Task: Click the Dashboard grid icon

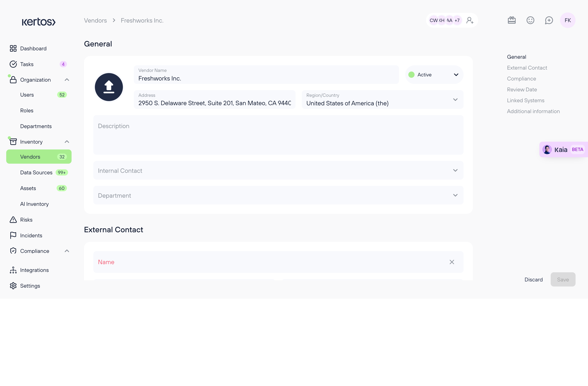Action: 13,48
